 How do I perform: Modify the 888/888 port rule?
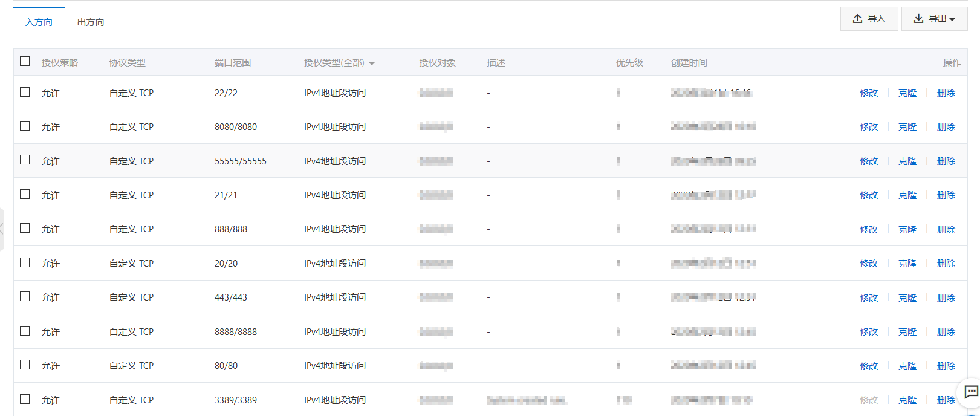tap(868, 230)
